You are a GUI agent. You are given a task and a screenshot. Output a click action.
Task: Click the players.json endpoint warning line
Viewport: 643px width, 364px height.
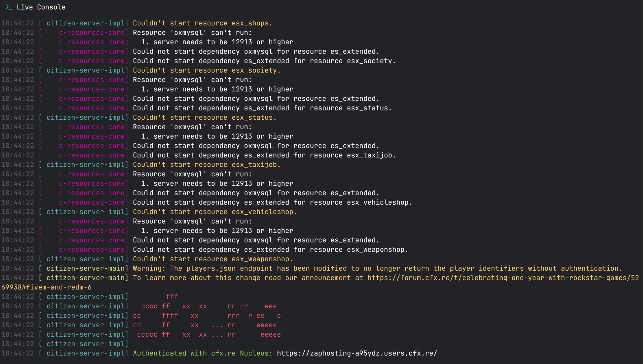coord(377,268)
